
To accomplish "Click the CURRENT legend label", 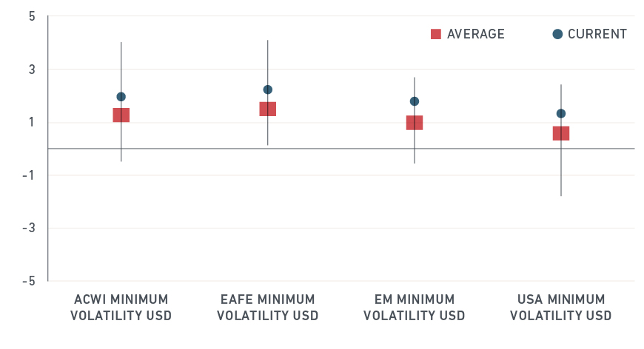I will pos(597,34).
